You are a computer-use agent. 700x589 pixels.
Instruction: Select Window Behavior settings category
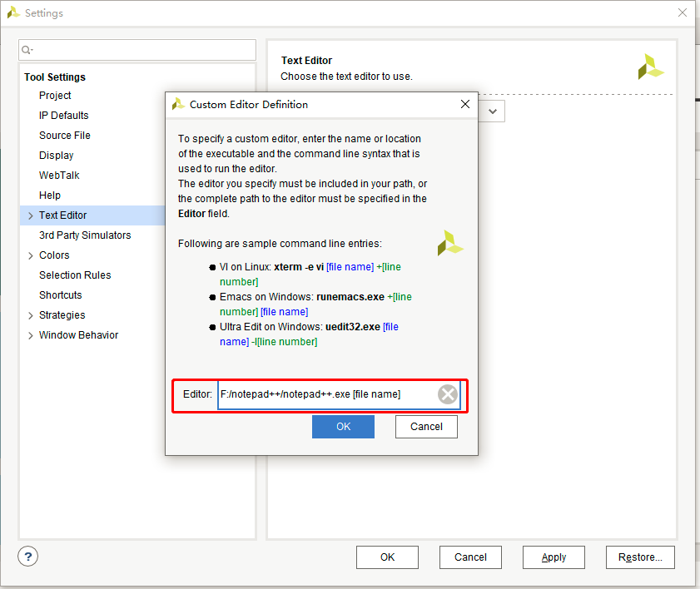coord(78,335)
